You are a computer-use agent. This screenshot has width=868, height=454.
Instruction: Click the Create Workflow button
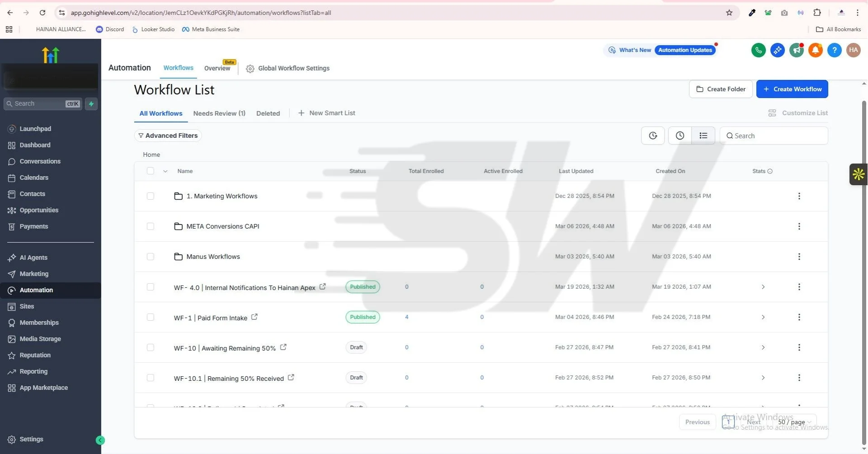click(x=792, y=89)
